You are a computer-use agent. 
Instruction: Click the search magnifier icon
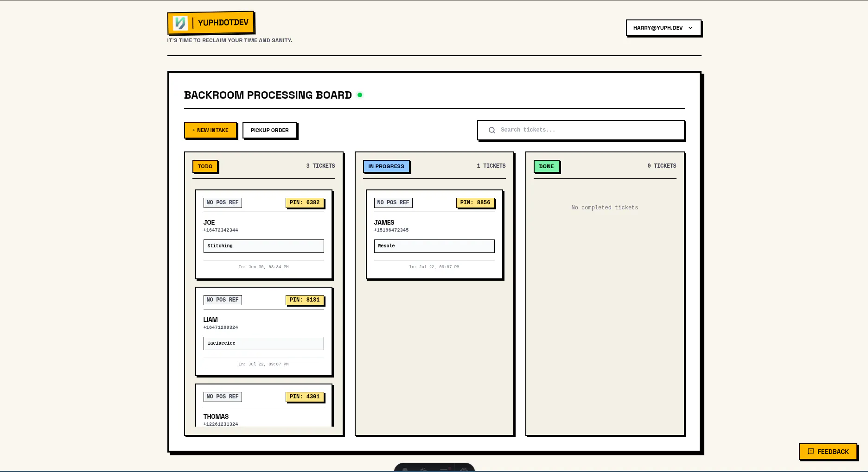pyautogui.click(x=492, y=130)
